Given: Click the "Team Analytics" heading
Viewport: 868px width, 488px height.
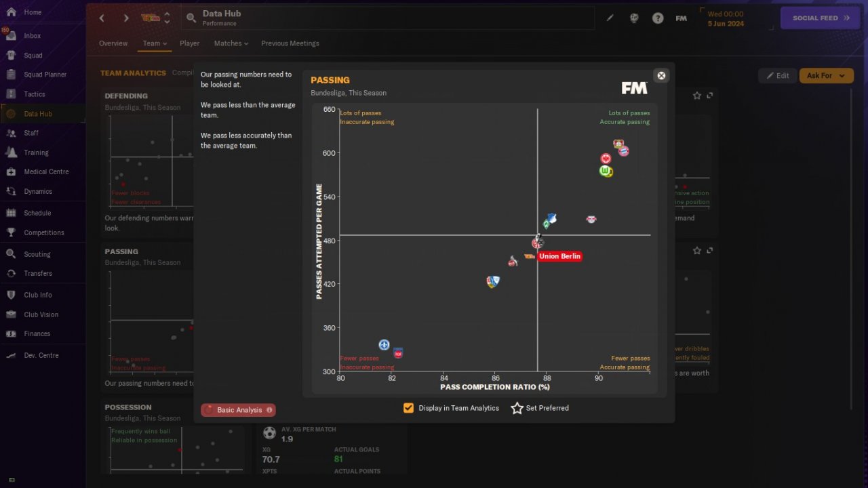Looking at the screenshot, I should tap(133, 73).
